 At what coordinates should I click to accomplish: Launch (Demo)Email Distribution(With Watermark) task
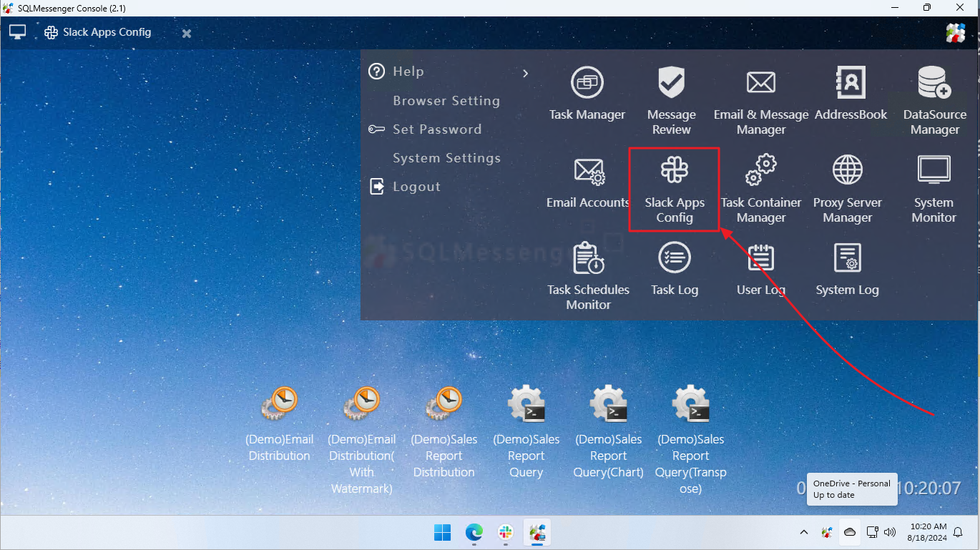tap(362, 441)
